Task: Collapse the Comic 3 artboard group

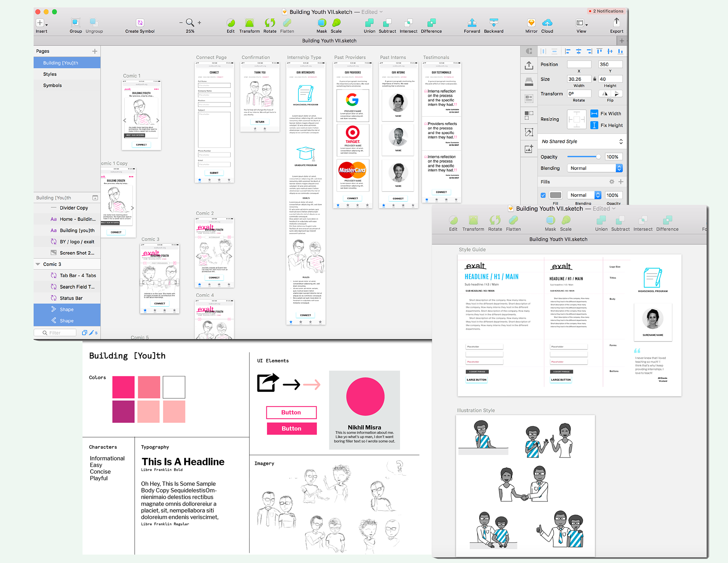Action: click(38, 264)
